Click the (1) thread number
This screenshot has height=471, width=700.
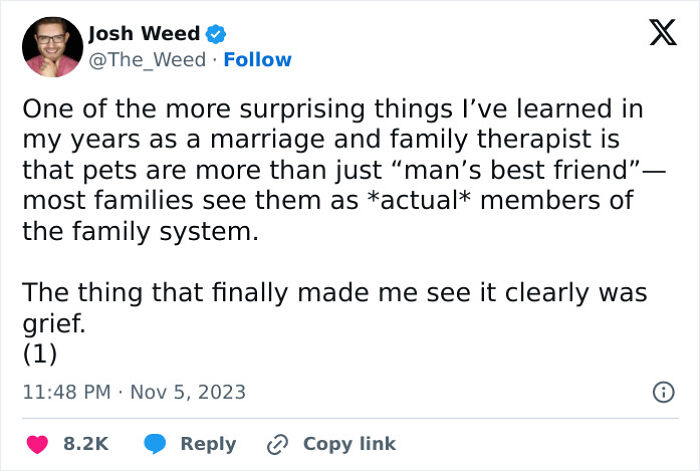click(38, 354)
